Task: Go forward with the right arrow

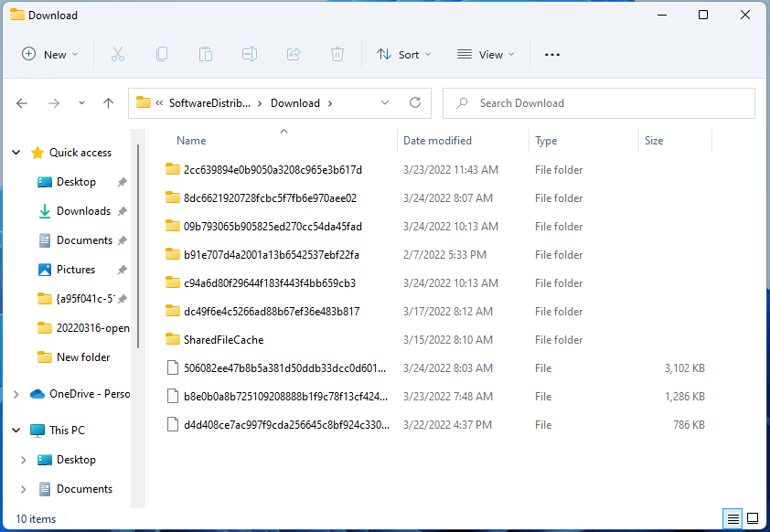Action: tap(54, 103)
